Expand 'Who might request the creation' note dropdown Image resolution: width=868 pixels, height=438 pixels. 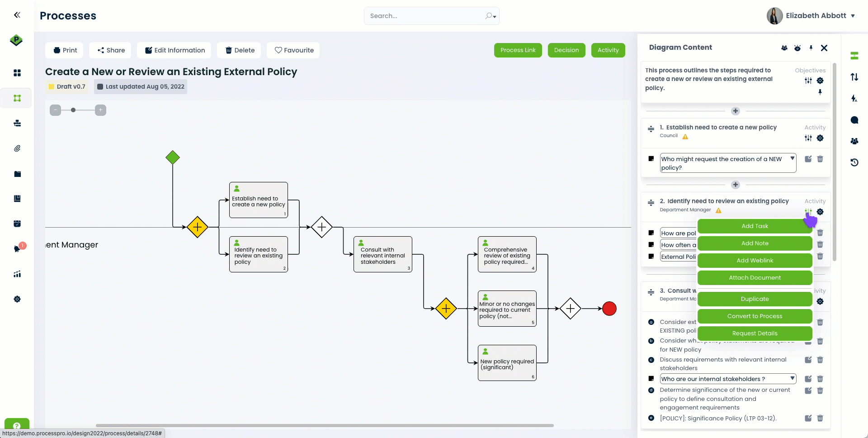[792, 158]
